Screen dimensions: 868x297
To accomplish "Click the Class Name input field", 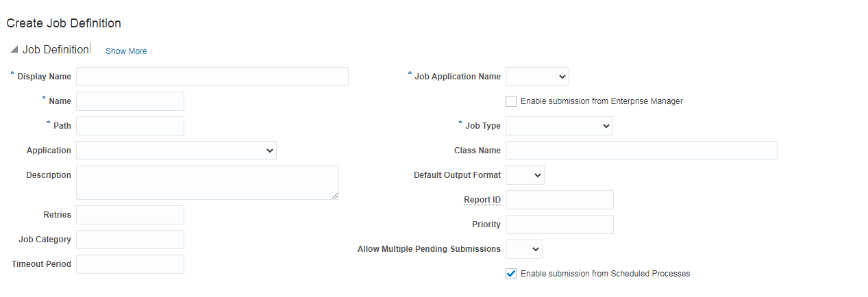I will (641, 151).
